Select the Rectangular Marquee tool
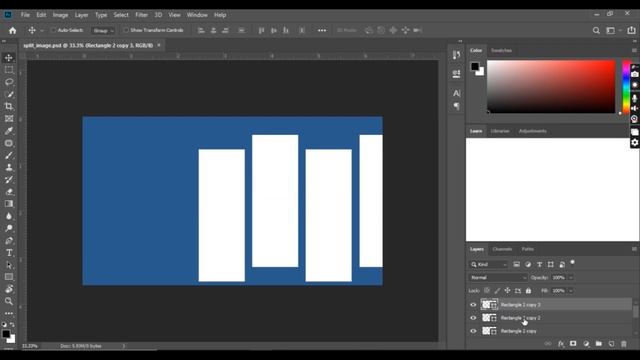Image resolution: width=640 pixels, height=360 pixels. (9, 70)
